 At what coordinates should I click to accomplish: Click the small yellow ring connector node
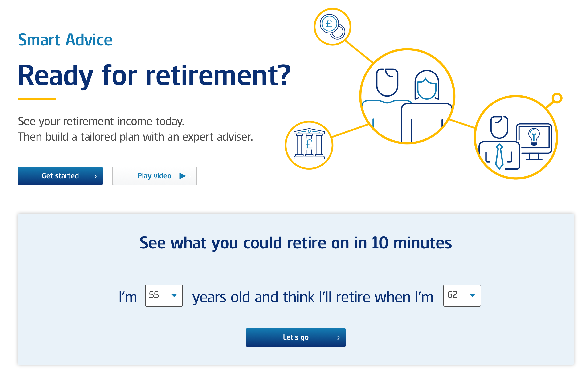pos(557,98)
